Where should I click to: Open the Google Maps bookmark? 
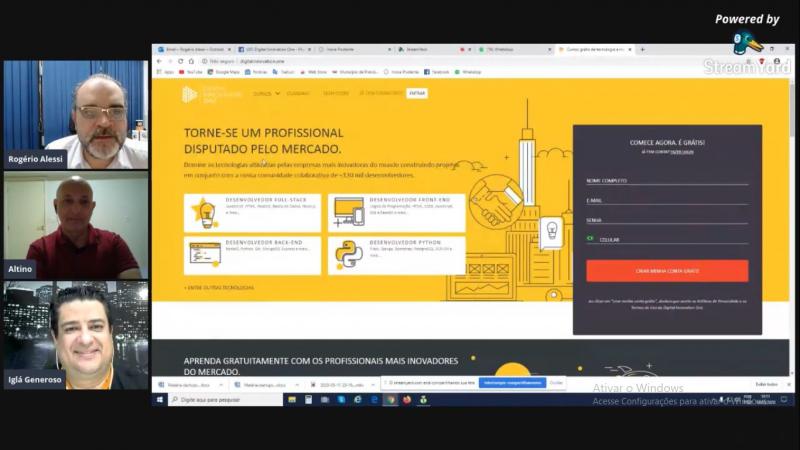click(x=223, y=72)
